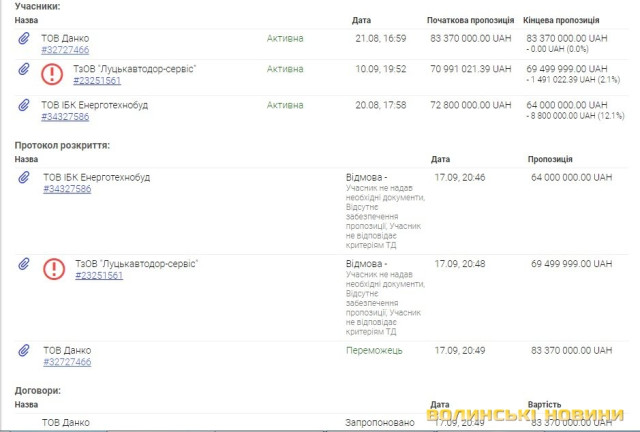Click paperclip for Енерготехнобуд in Протокол розкриття

(x=24, y=178)
